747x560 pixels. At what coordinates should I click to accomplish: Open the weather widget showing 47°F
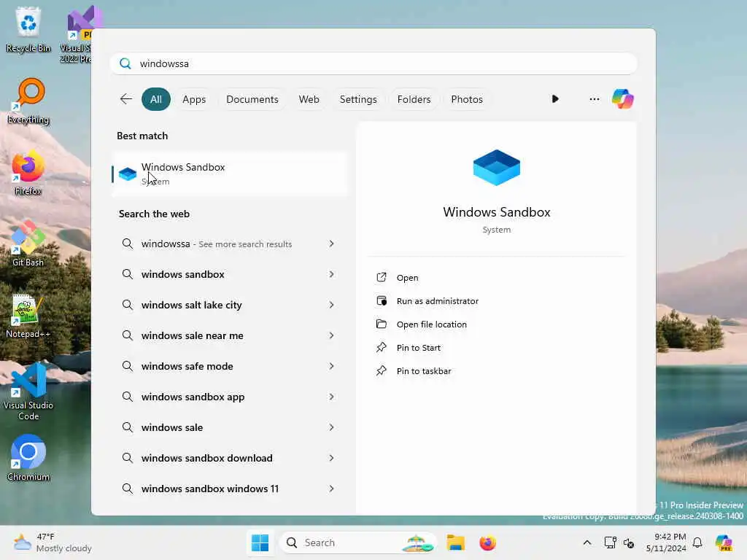(53, 542)
